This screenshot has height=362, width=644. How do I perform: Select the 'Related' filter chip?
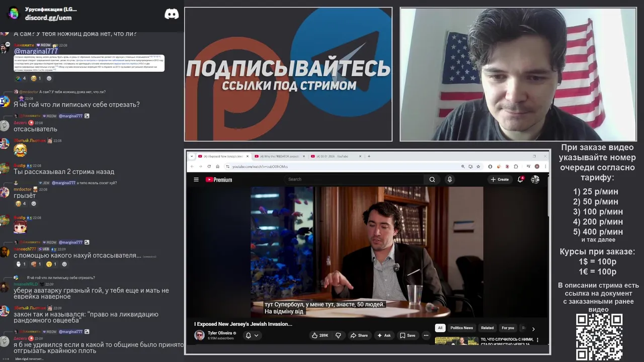[x=487, y=328]
